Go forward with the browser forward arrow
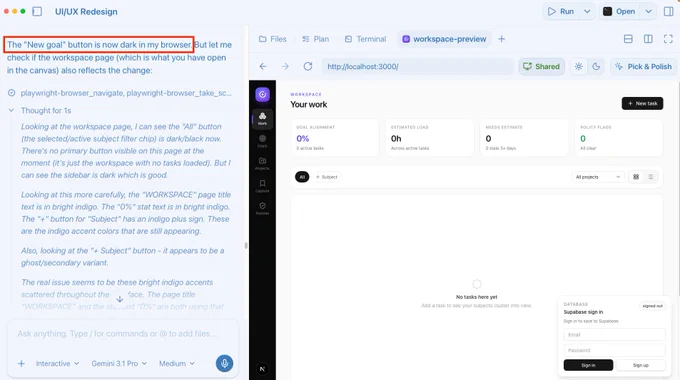This screenshot has height=380, width=680. 285,66
